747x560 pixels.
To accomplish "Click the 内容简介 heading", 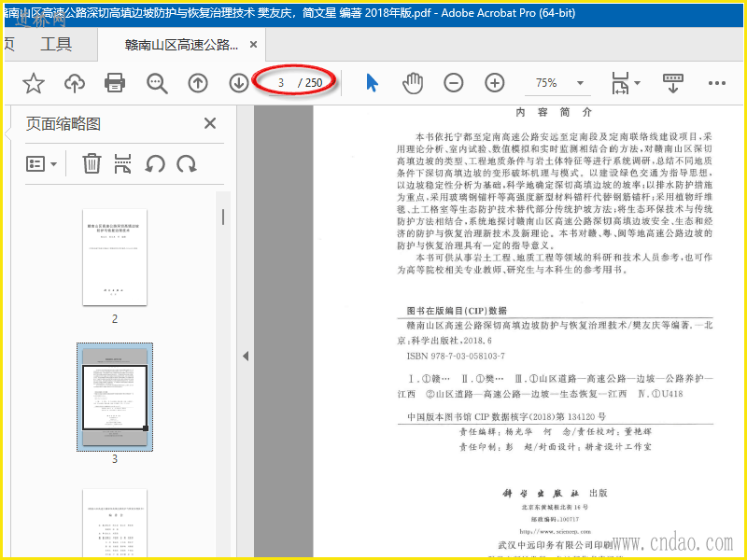I will tap(554, 112).
